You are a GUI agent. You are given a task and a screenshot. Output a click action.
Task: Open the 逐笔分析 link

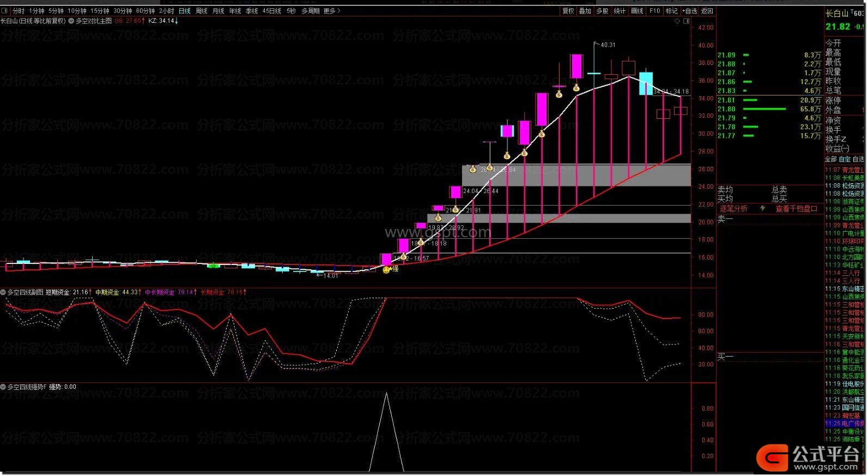coord(733,209)
